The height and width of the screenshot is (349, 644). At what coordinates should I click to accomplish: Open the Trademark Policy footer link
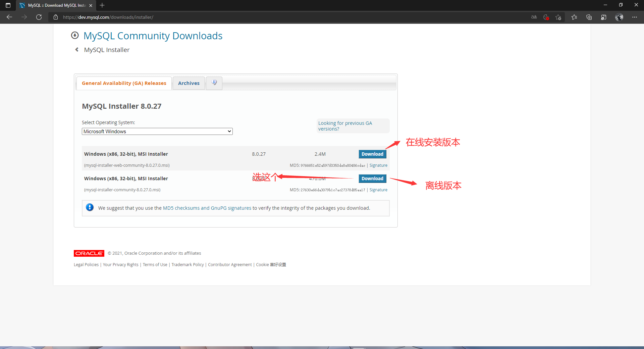pyautogui.click(x=187, y=265)
